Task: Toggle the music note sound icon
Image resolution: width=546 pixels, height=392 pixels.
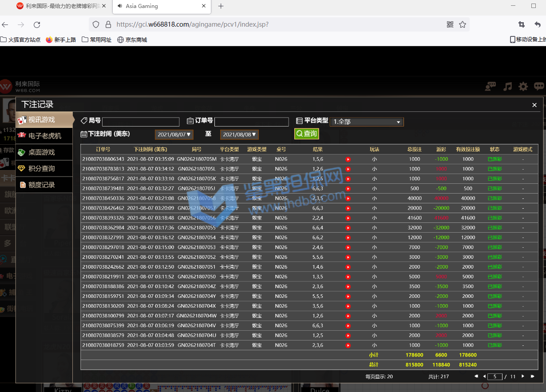Action: point(508,86)
